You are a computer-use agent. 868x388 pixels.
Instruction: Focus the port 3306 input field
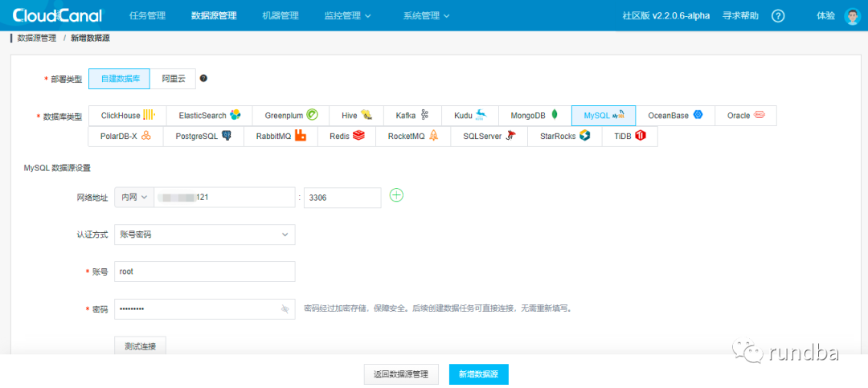(342, 197)
